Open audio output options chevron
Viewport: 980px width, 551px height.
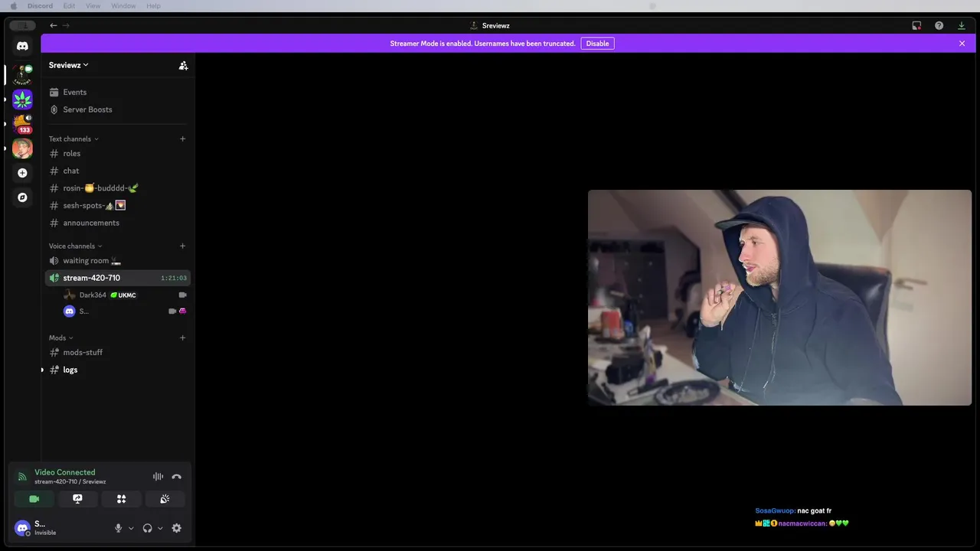(x=160, y=528)
